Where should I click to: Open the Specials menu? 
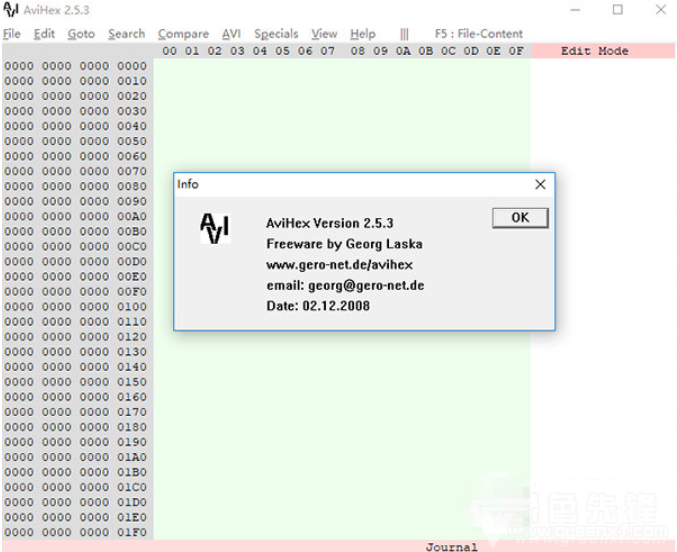click(276, 34)
